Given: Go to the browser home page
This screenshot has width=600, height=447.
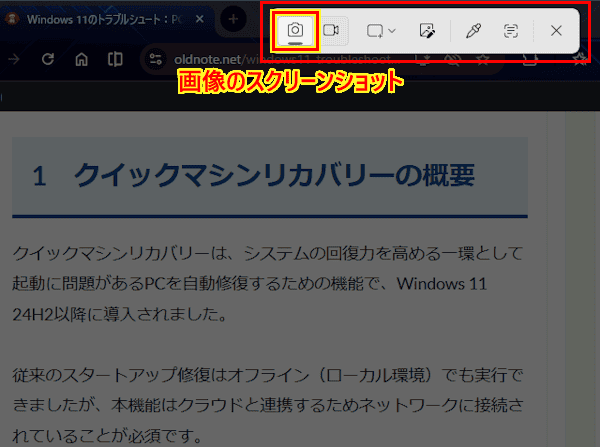Looking at the screenshot, I should (x=82, y=60).
